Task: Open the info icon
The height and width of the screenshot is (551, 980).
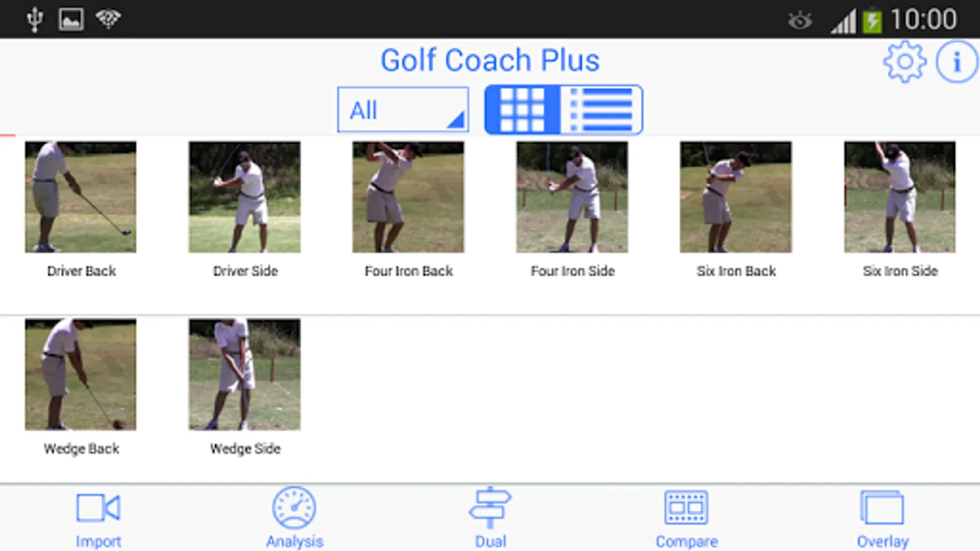Action: (957, 62)
